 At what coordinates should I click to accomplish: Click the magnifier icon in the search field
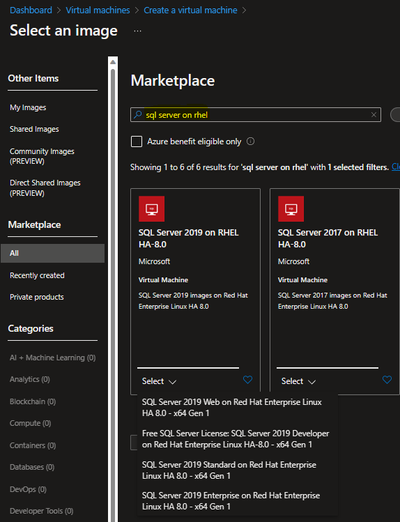[x=138, y=115]
